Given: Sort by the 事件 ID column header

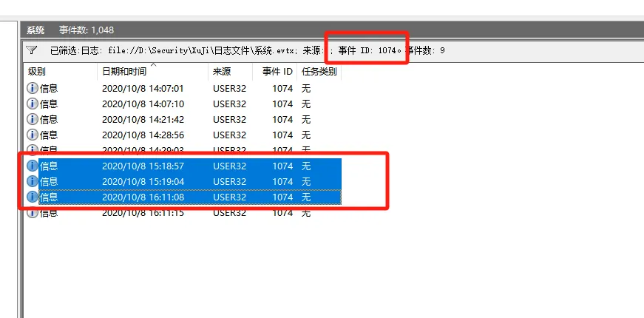Looking at the screenshot, I should [x=274, y=72].
